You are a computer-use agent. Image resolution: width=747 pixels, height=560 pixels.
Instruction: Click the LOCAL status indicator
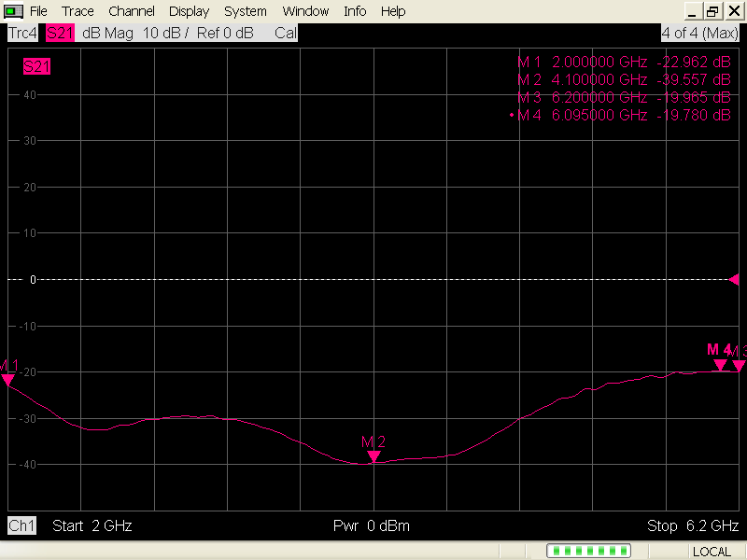(x=712, y=551)
